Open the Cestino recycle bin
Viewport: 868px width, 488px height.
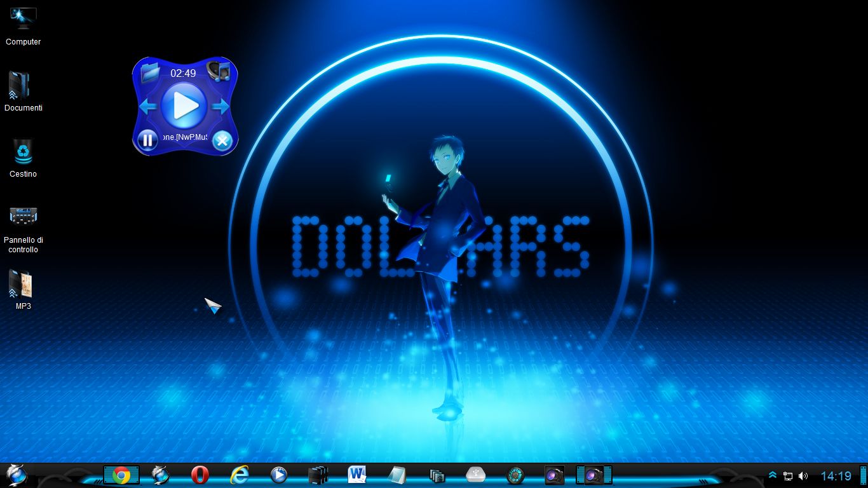[x=23, y=158]
